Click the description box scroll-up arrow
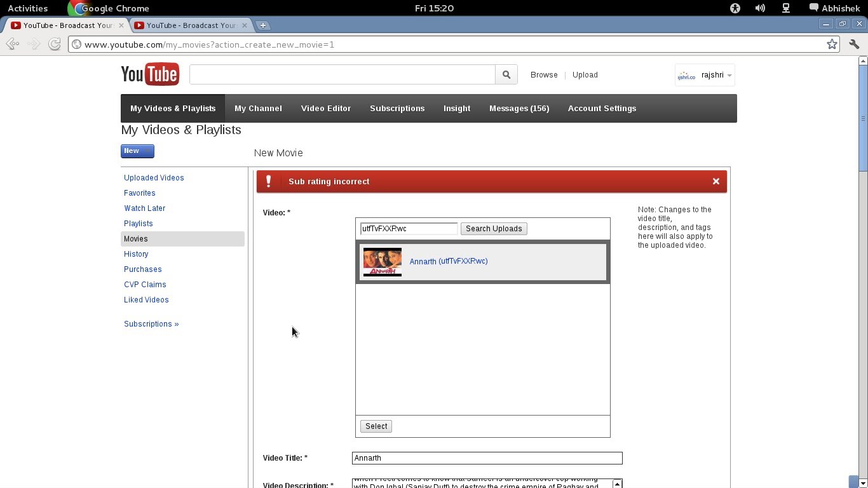 coord(617,484)
